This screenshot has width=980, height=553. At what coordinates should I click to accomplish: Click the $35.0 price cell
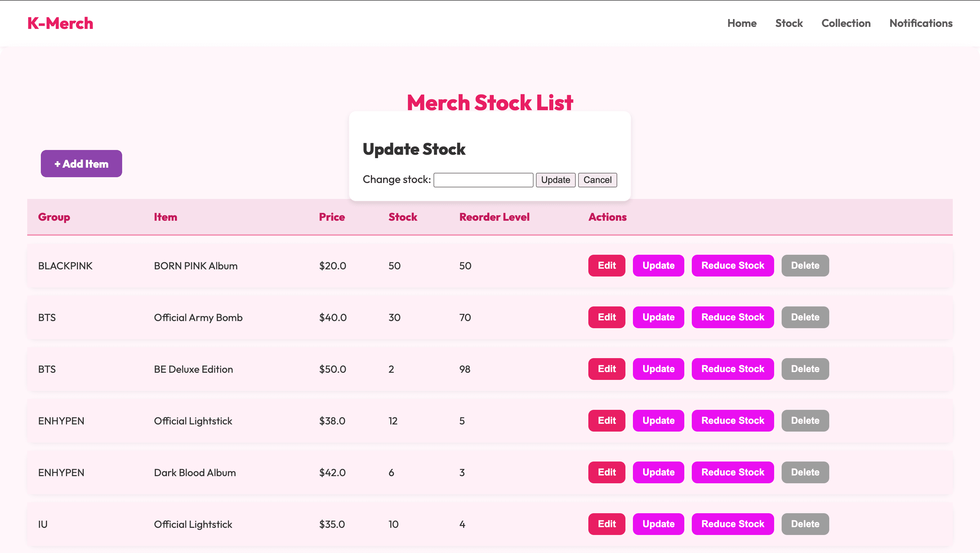tap(332, 524)
